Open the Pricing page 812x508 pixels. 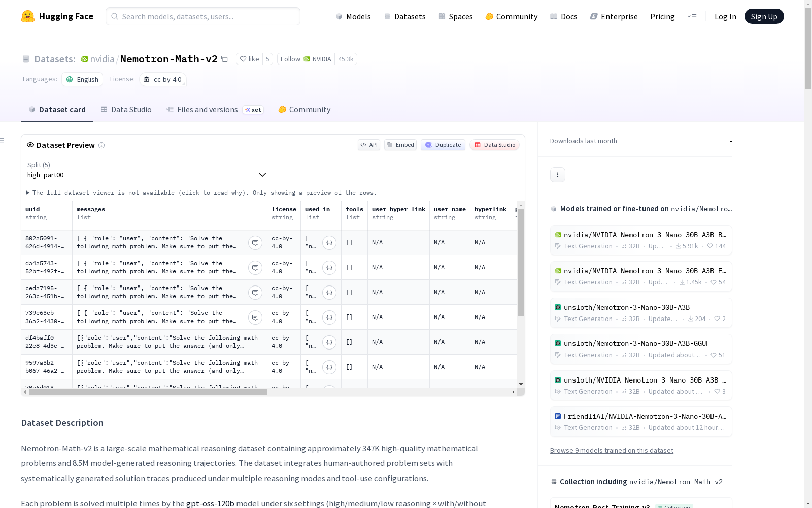click(662, 16)
